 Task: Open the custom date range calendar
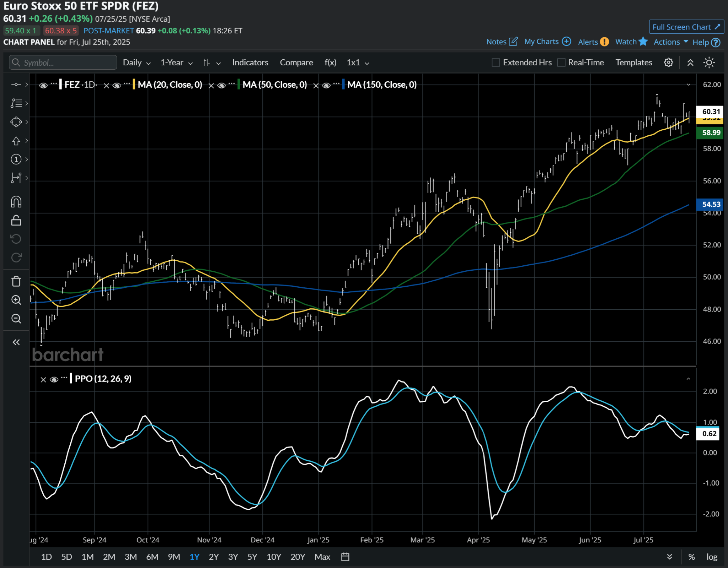[345, 557]
